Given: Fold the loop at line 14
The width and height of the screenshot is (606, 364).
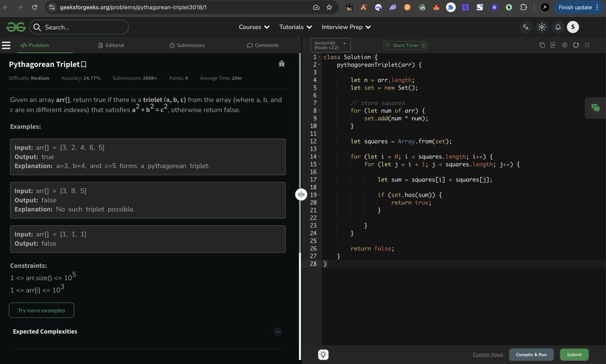Looking at the screenshot, I should (319, 157).
